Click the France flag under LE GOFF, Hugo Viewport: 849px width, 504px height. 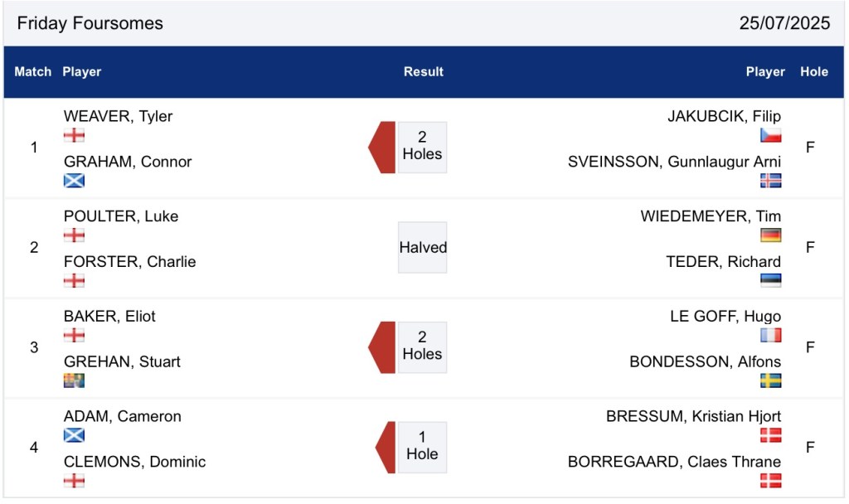(770, 336)
